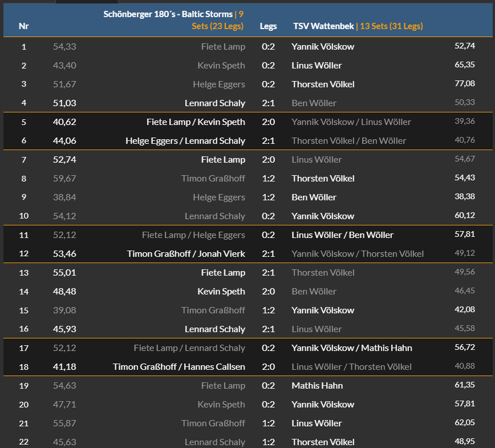Click the 2:1 score in match 4
495x448 pixels.
pyautogui.click(x=269, y=103)
